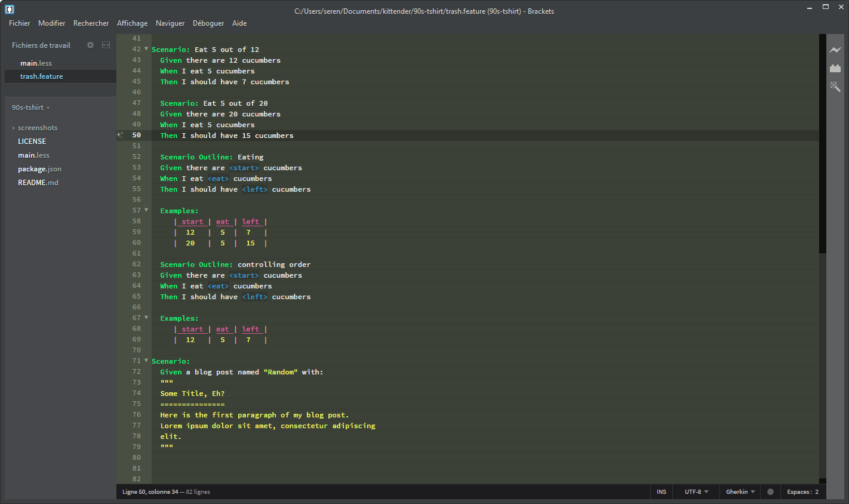Click the split-view icon in the working files panel
This screenshot has width=849, height=504.
point(106,45)
